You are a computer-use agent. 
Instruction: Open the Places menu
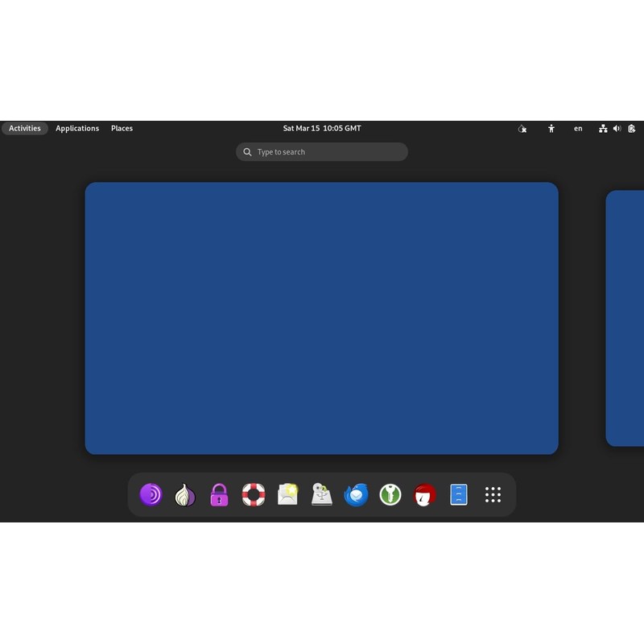pos(122,129)
